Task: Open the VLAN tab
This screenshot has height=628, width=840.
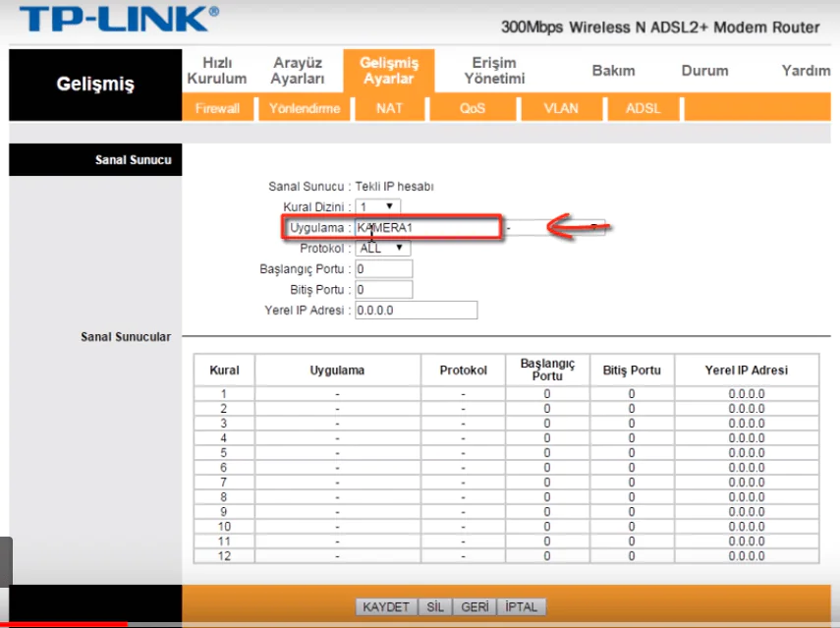Action: [560, 109]
